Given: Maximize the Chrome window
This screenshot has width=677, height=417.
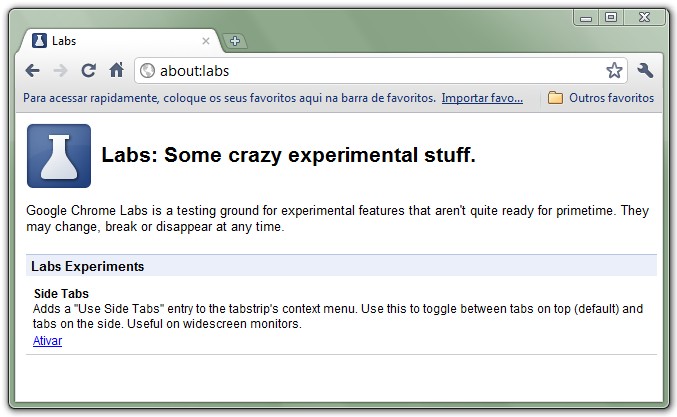Looking at the screenshot, I should point(611,17).
